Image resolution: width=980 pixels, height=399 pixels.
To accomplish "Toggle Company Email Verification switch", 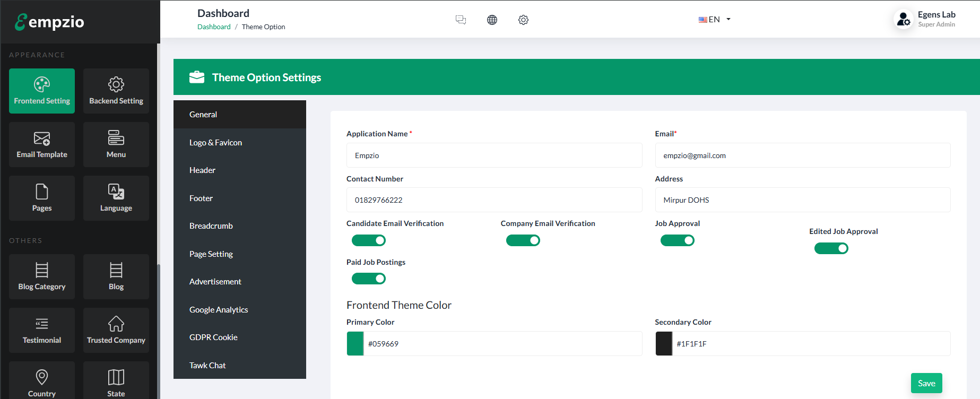I will tap(523, 240).
